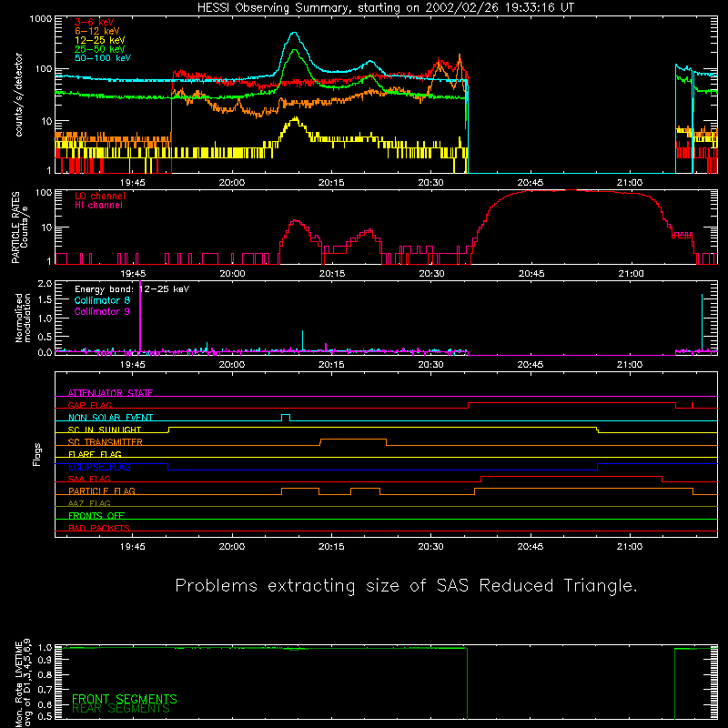This screenshot has height=728, width=728.
Task: Click the counts/s/detector axis label
Action: pyautogui.click(x=19, y=95)
